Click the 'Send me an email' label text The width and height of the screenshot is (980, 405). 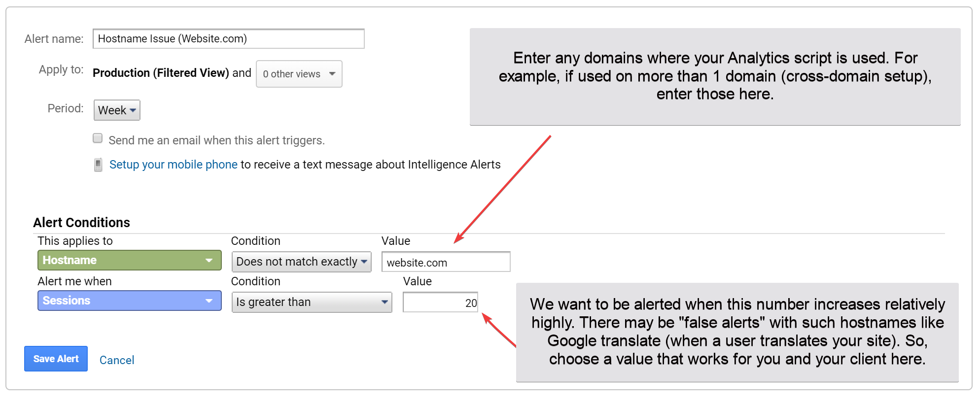pos(216,140)
